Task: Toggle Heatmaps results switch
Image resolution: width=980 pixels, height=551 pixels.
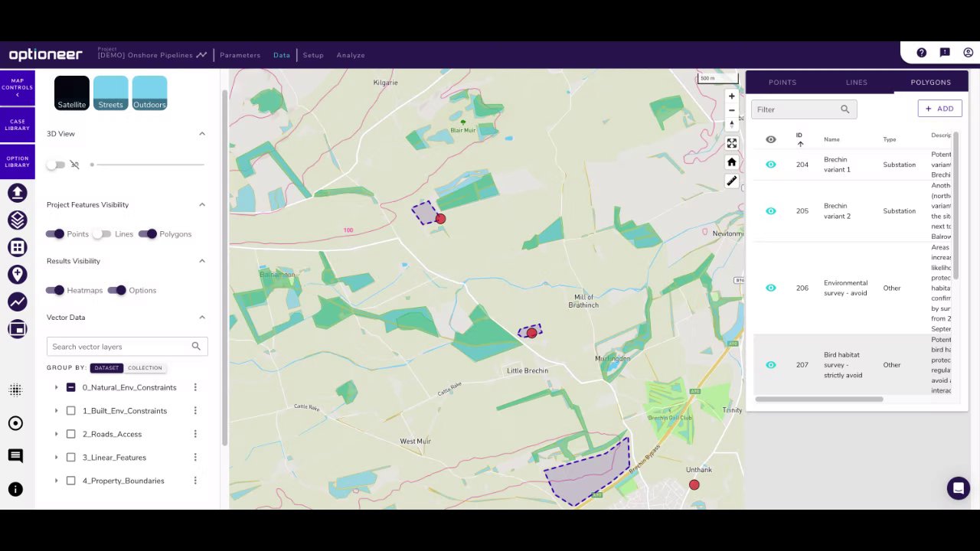Action: 55,291
